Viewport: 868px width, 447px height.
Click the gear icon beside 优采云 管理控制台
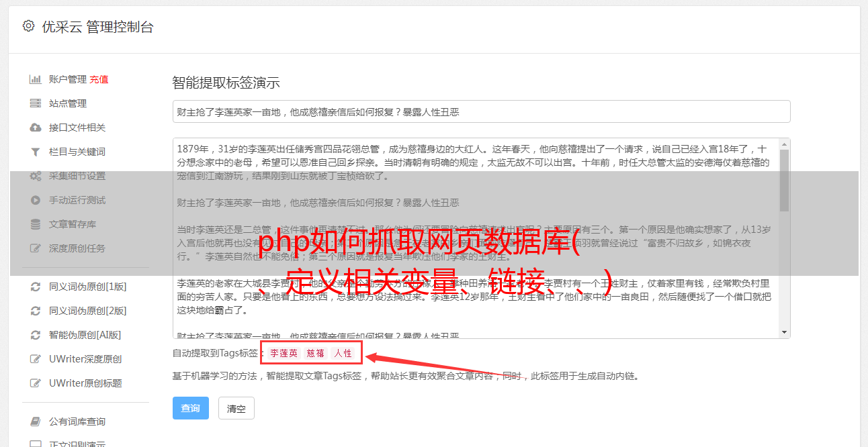28,26
